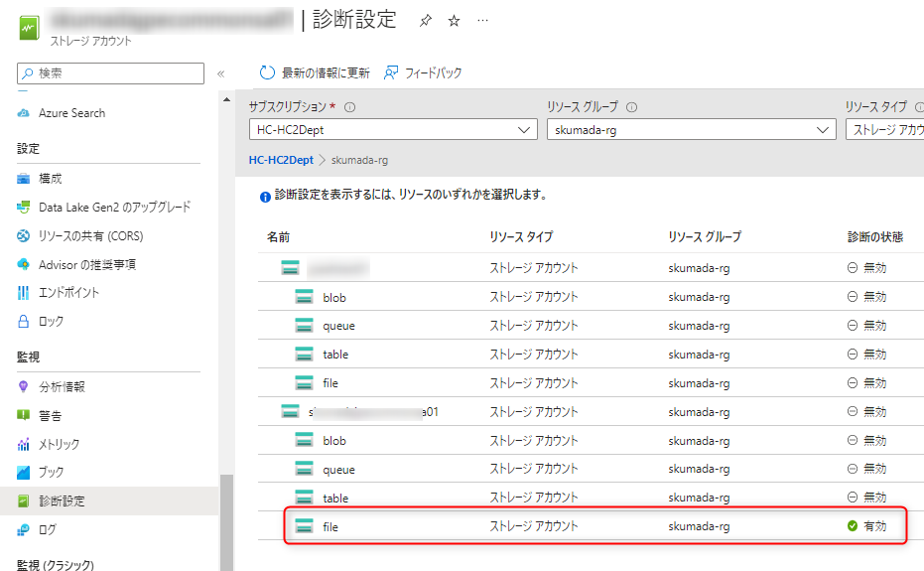
Task: Open Azure Search menu item
Action: click(x=71, y=113)
